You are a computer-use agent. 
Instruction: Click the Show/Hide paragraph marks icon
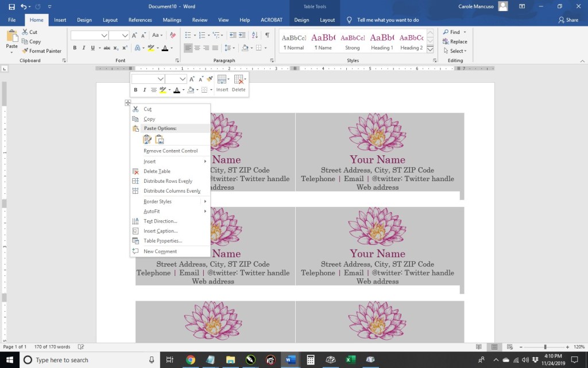tap(267, 36)
